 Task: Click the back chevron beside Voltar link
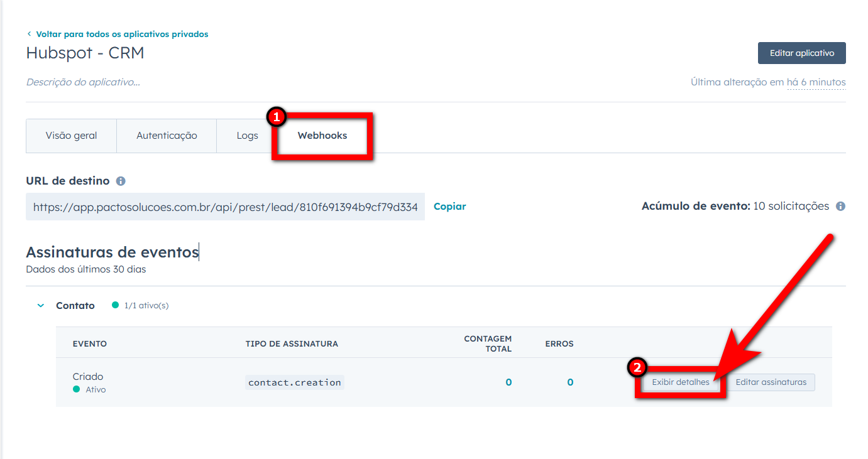pos(29,35)
